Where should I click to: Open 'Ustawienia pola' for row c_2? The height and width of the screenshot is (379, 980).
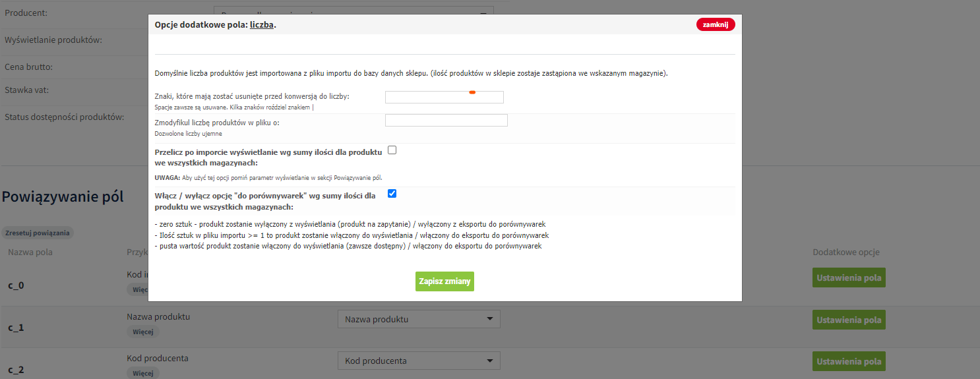click(848, 362)
